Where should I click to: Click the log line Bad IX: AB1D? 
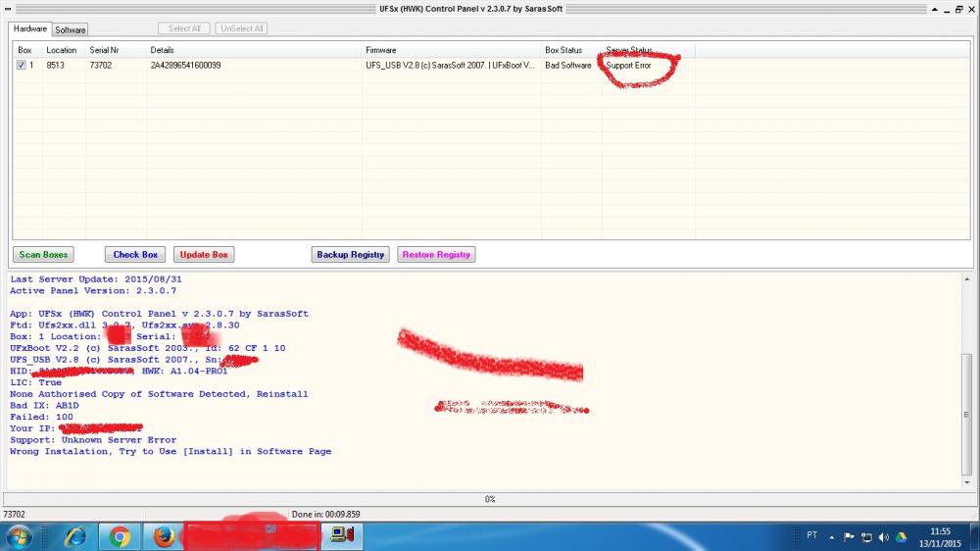point(44,405)
